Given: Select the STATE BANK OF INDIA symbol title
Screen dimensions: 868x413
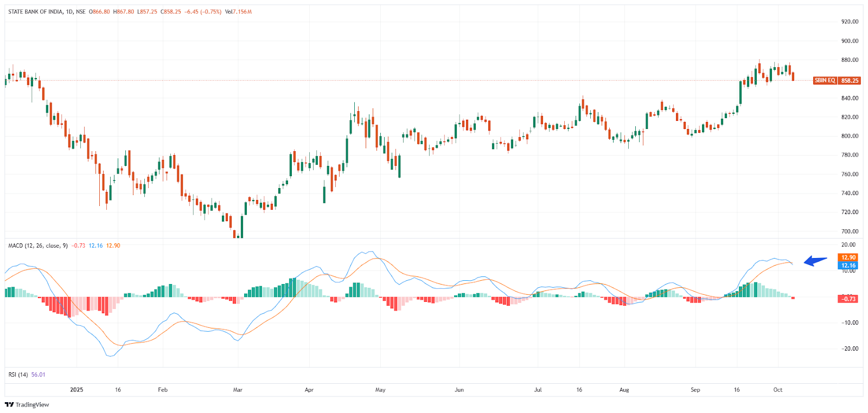Looking at the screenshot, I should [35, 11].
